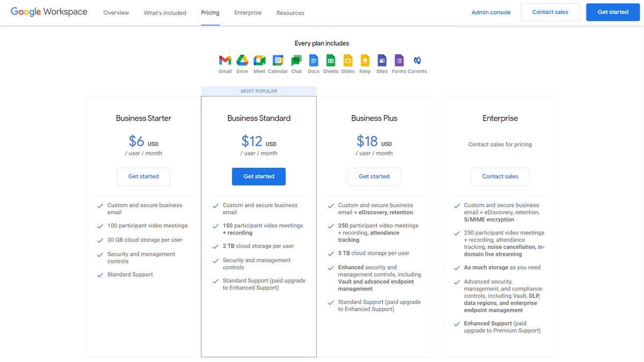Click the Google Sheets icon
The image size is (644, 362).
(331, 61)
